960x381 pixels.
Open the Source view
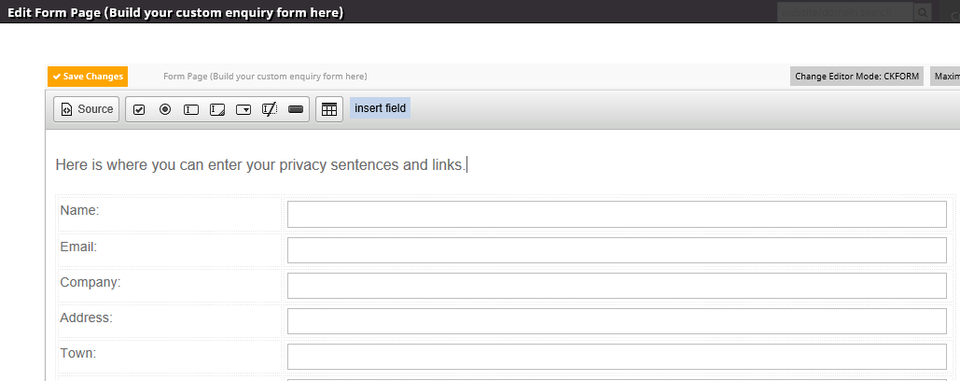[86, 109]
